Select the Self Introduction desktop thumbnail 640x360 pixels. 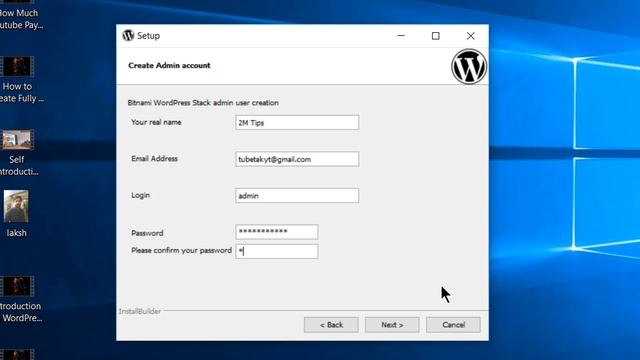click(x=17, y=140)
